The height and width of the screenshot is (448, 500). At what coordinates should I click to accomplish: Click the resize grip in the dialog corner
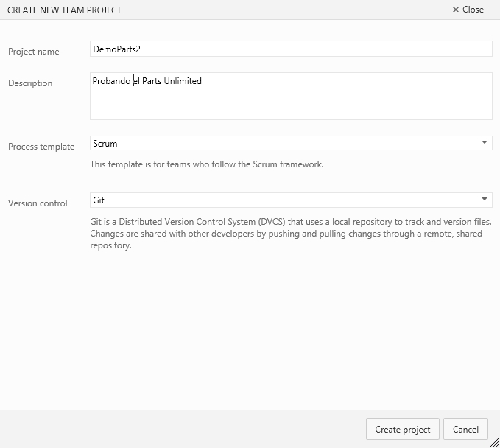click(x=495, y=443)
